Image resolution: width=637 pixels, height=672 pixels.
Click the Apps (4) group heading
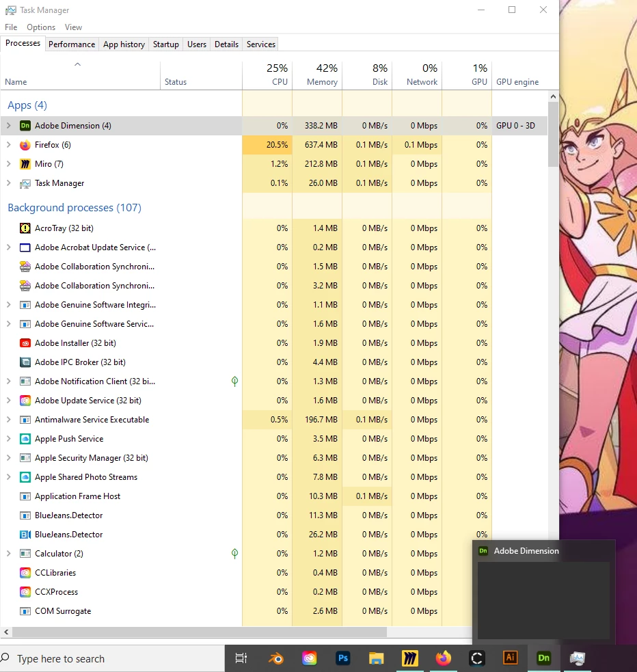click(27, 105)
